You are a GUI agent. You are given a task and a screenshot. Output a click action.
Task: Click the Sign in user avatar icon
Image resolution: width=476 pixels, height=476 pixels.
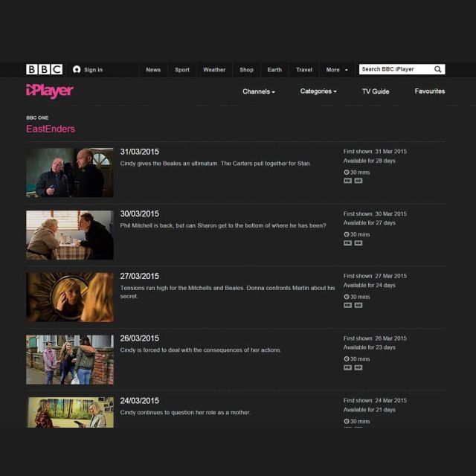pos(77,69)
